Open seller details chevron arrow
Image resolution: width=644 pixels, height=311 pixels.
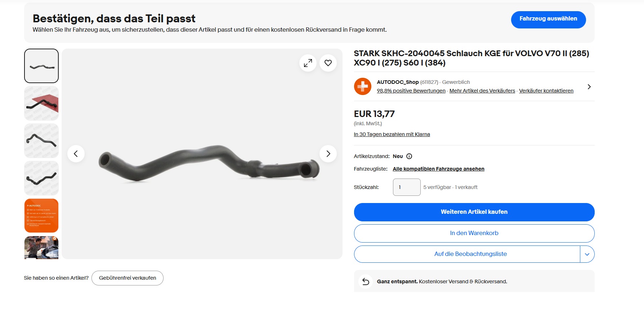(589, 87)
